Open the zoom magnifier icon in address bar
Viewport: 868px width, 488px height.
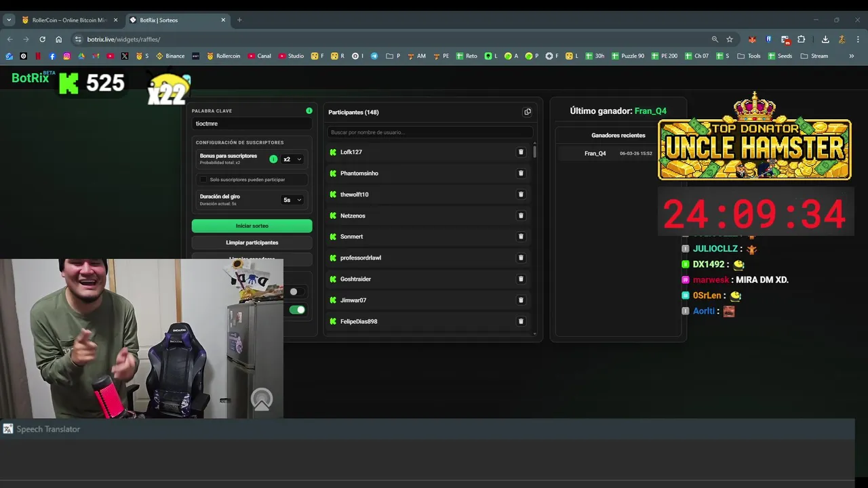[x=715, y=39]
